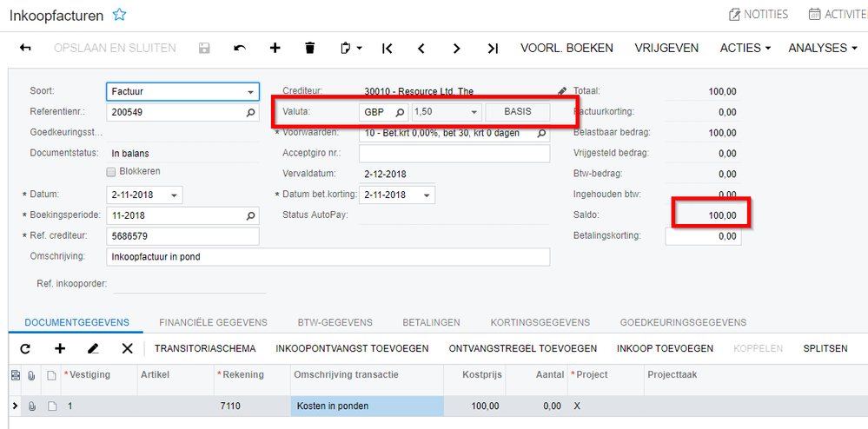The width and height of the screenshot is (868, 429).
Task: Open the Datum date picker dropdown
Action: coord(175,195)
